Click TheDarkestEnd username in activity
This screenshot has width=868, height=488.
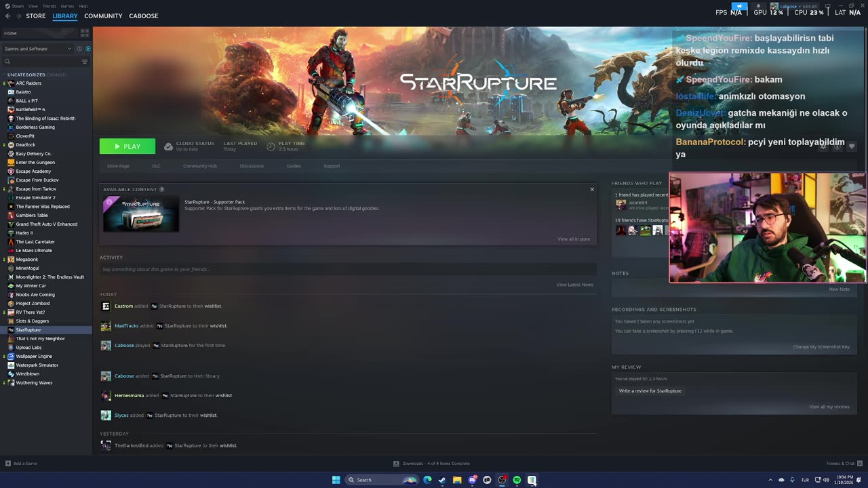(x=132, y=446)
